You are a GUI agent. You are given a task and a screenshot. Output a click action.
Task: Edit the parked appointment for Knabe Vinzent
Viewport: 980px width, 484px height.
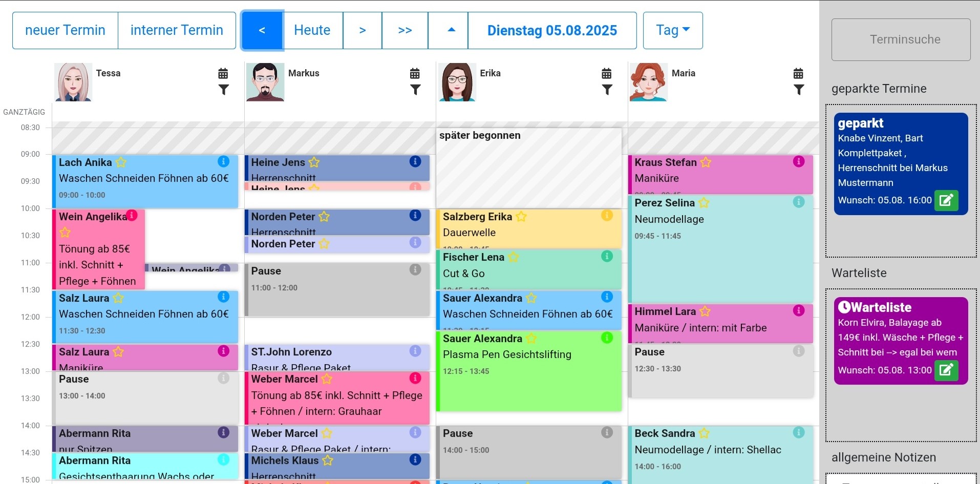point(946,200)
